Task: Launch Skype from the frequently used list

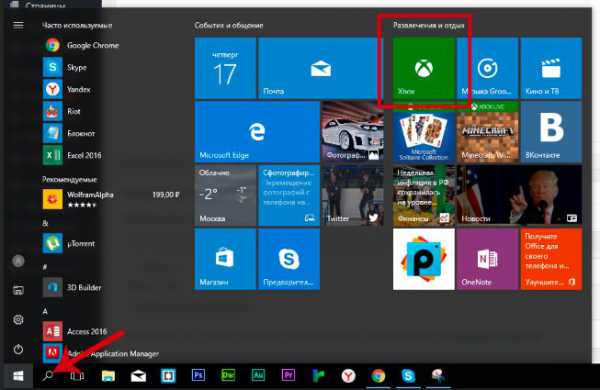Action: 65,67
